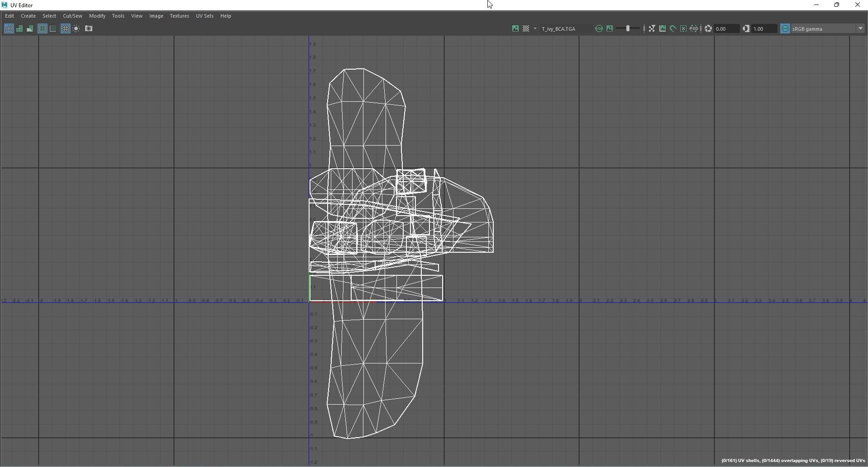The image size is (868, 467).
Task: Select the T_Ivy_BCA.TGA texture name
Action: [558, 29]
